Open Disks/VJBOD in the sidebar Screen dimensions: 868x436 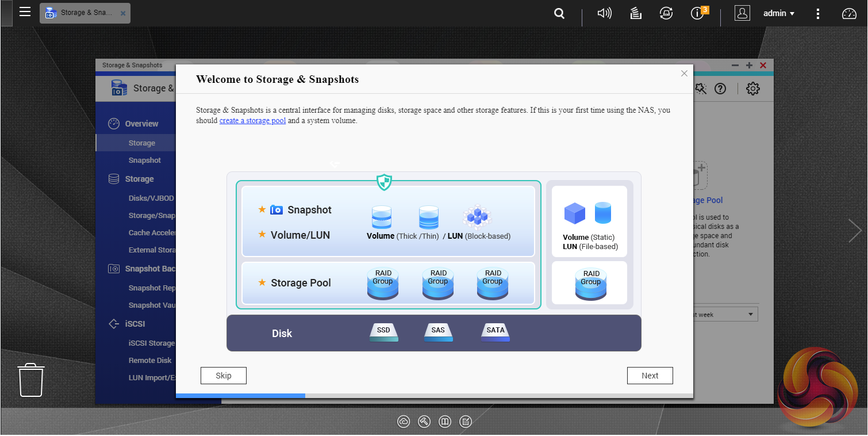click(151, 198)
